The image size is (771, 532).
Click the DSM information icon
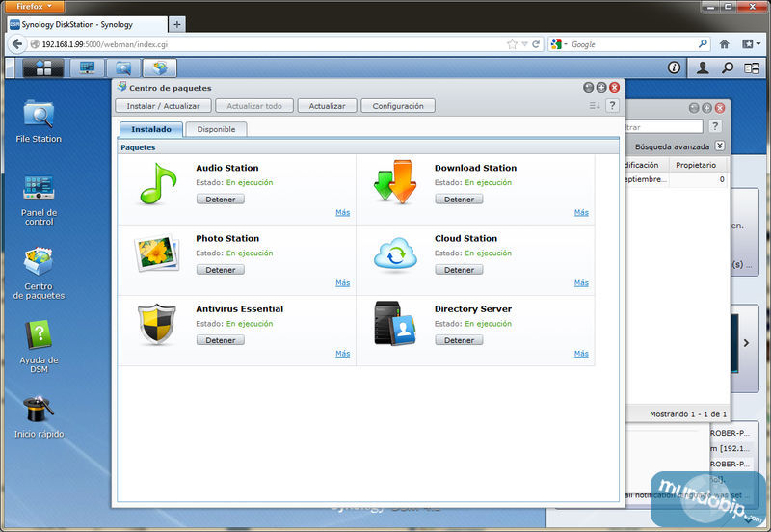point(674,67)
